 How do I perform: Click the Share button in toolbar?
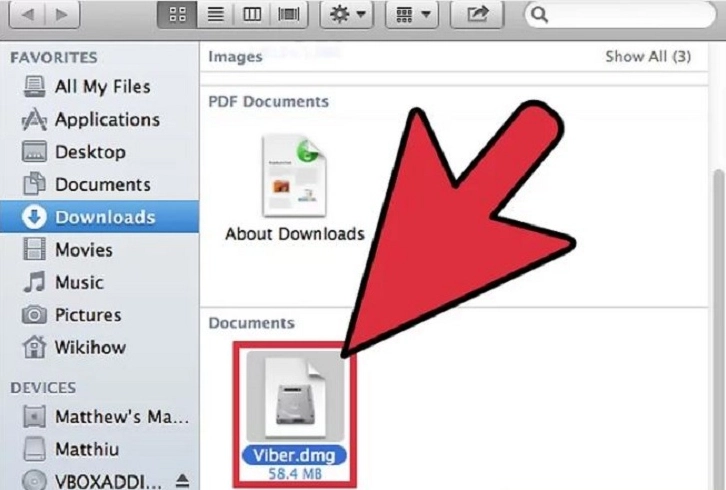477,15
